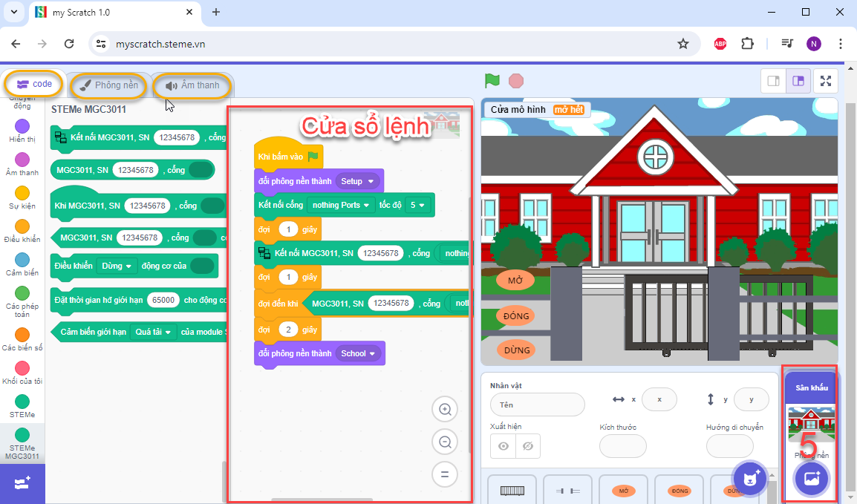Open the Setup backdrop dropdown in script
This screenshot has width=857, height=504.
(359, 181)
